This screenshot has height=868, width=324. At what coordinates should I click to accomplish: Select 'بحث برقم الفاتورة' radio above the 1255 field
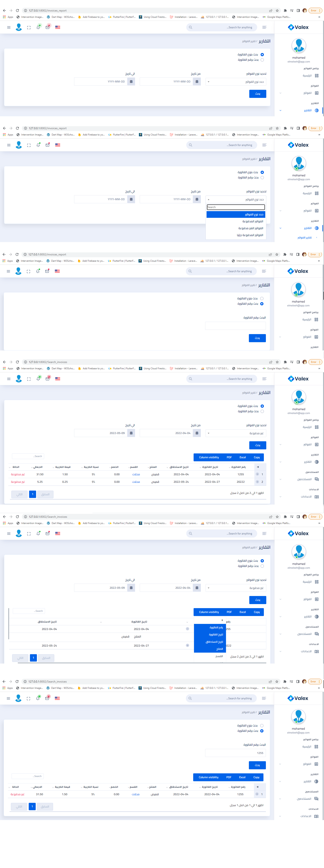tap(262, 731)
